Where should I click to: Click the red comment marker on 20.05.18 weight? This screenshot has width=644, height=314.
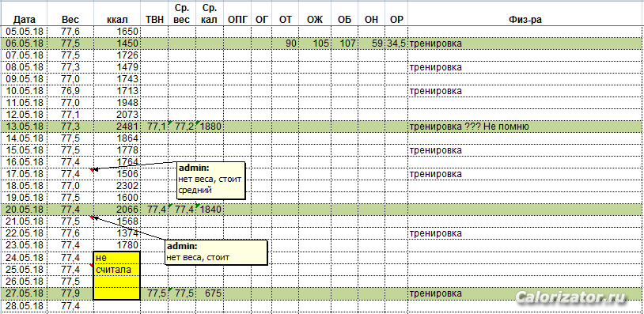[92, 218]
